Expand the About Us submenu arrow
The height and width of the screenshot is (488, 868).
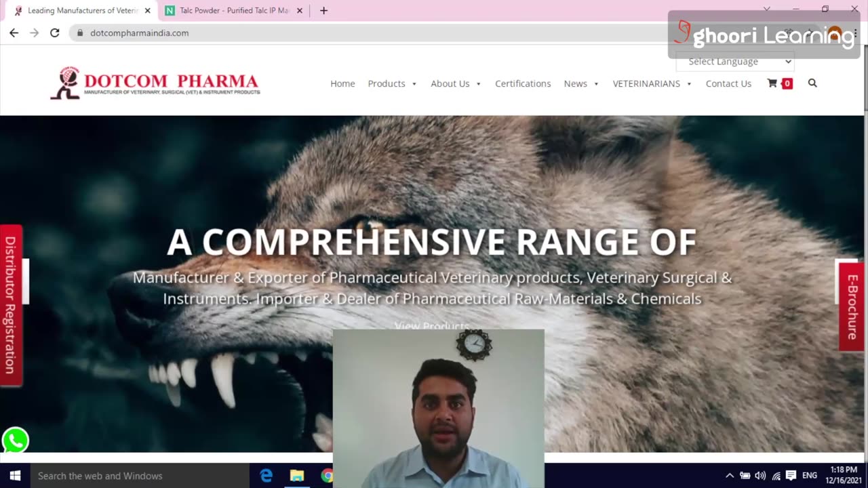[x=478, y=84]
